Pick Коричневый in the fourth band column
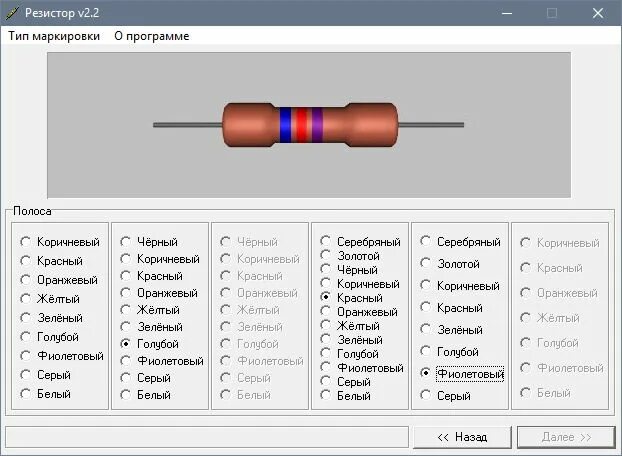Image resolution: width=622 pixels, height=456 pixels. point(360,284)
